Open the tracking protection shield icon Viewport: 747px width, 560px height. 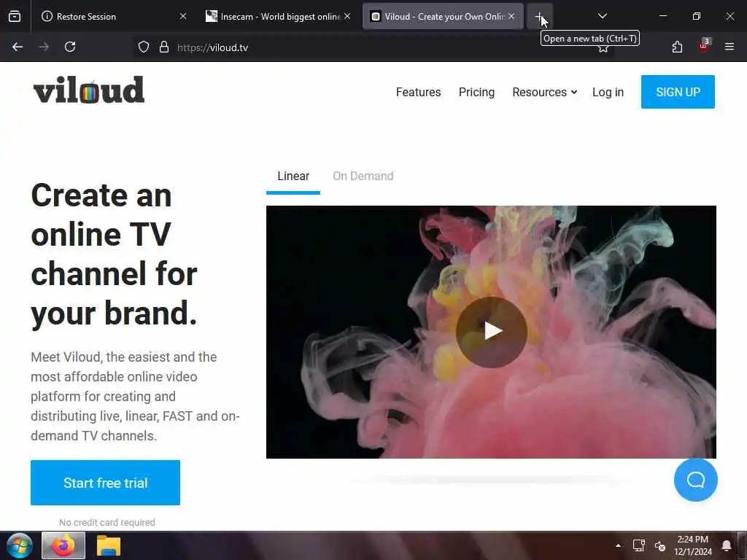[144, 47]
